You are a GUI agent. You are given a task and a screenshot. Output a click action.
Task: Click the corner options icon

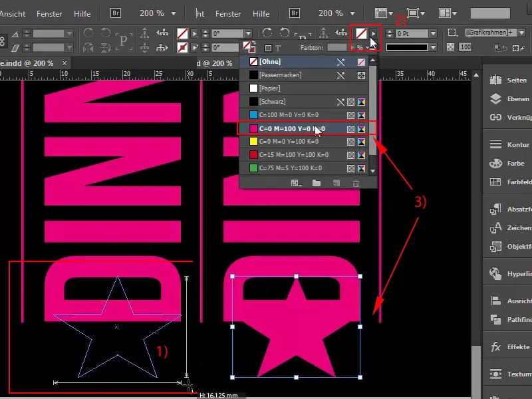point(452,33)
